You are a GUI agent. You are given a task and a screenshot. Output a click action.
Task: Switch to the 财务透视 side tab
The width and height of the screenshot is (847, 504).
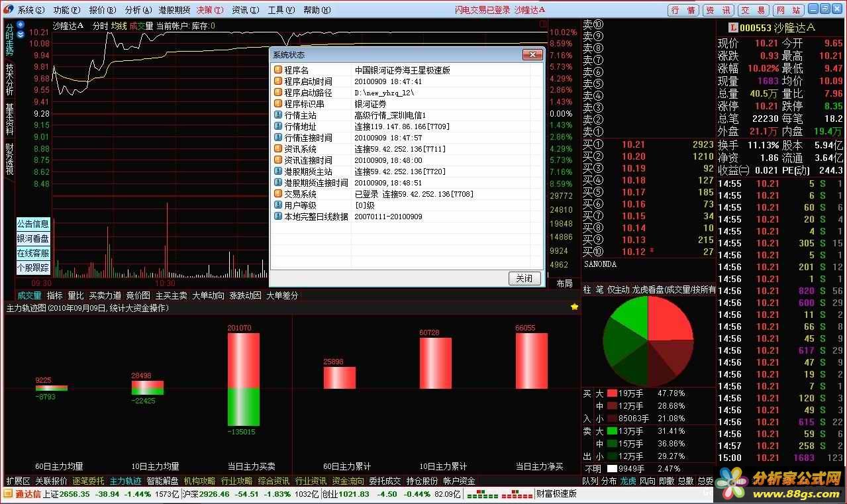point(9,159)
